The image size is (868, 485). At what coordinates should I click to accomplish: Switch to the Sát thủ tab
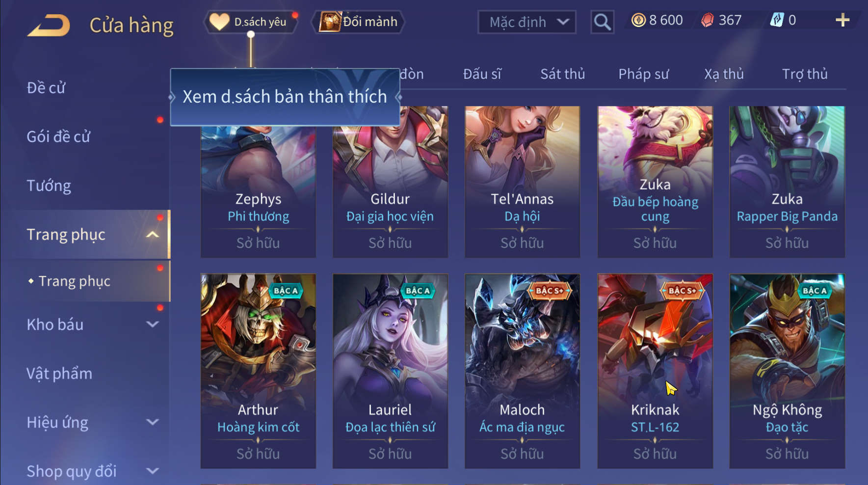562,74
